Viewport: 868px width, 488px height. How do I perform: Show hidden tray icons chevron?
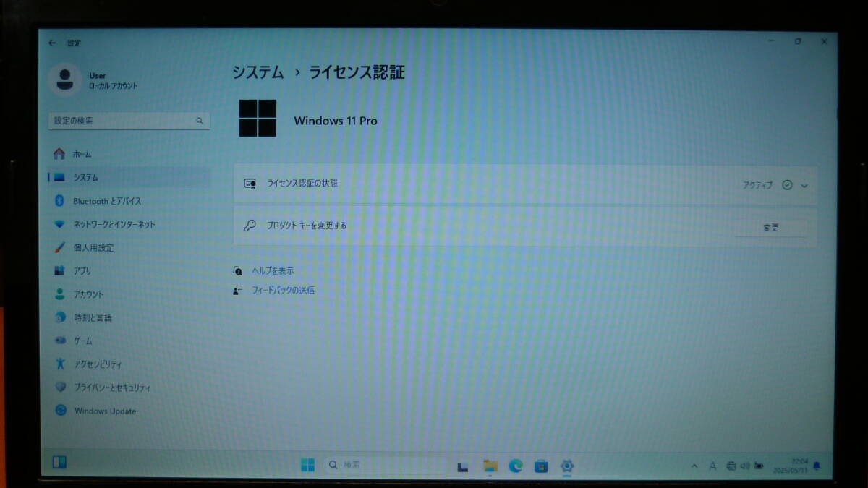click(x=695, y=466)
